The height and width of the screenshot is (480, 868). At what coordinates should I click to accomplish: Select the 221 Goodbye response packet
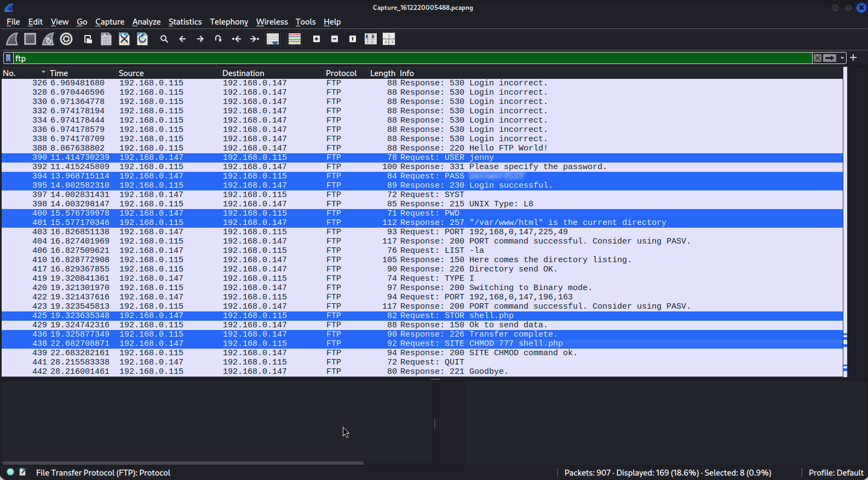click(422, 372)
